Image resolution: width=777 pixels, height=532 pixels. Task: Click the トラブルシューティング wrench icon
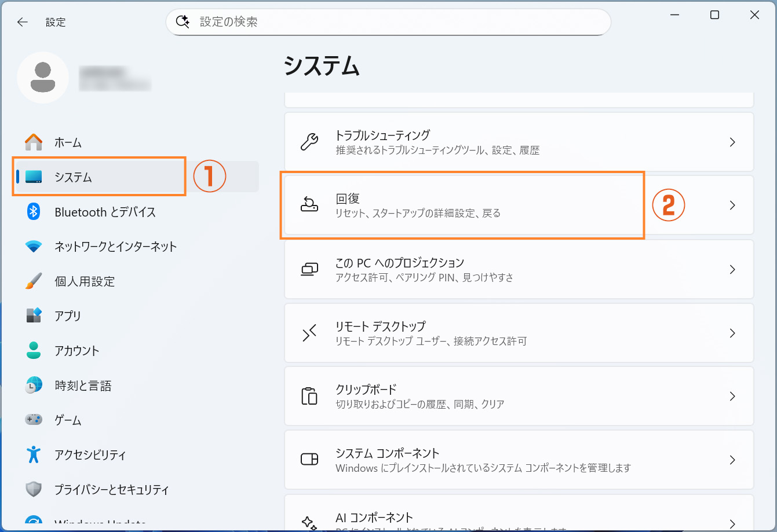[x=309, y=142]
